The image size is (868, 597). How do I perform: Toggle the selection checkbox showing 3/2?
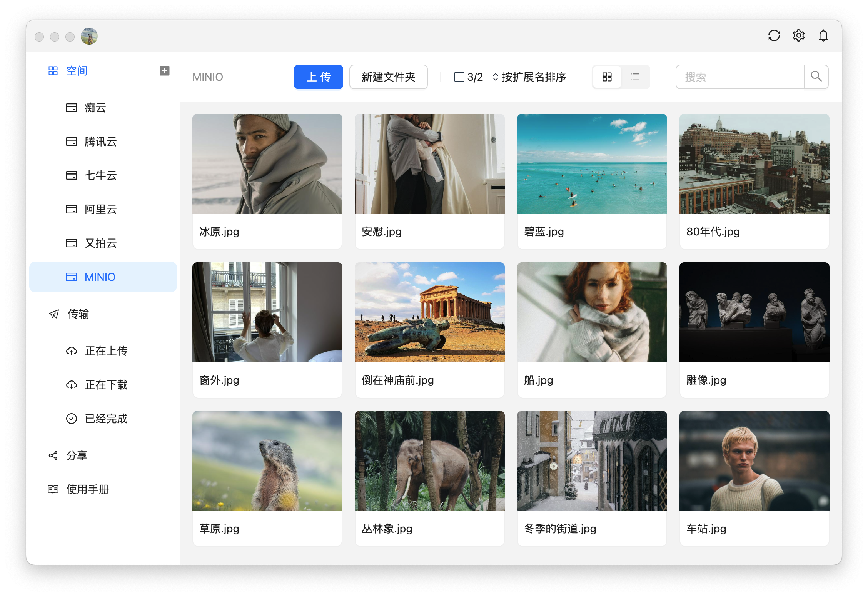click(459, 77)
